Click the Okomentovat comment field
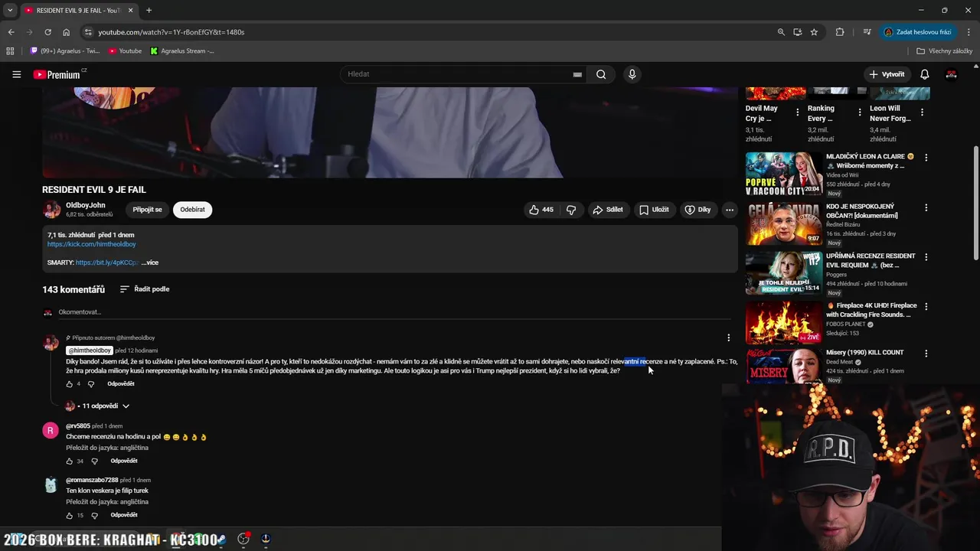Viewport: 980px width, 551px height. pos(394,312)
